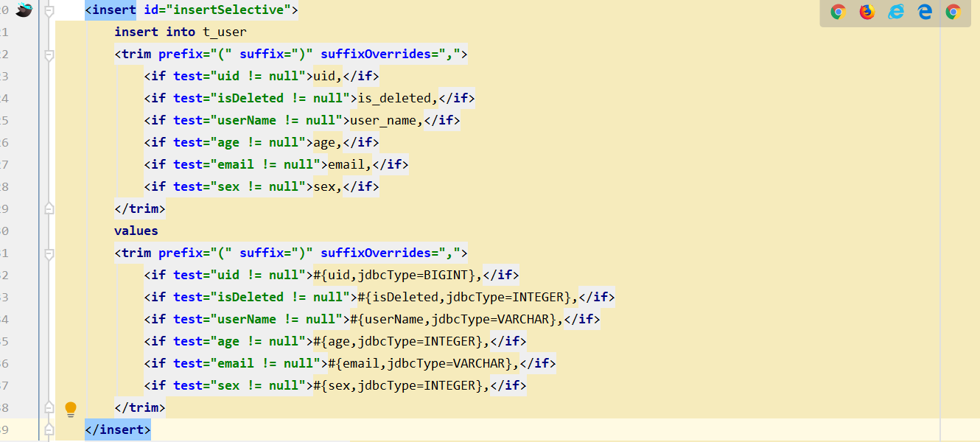
Task: Click '#{userName,jdbcType=VARCHAR},' parameter
Action: coord(457,319)
